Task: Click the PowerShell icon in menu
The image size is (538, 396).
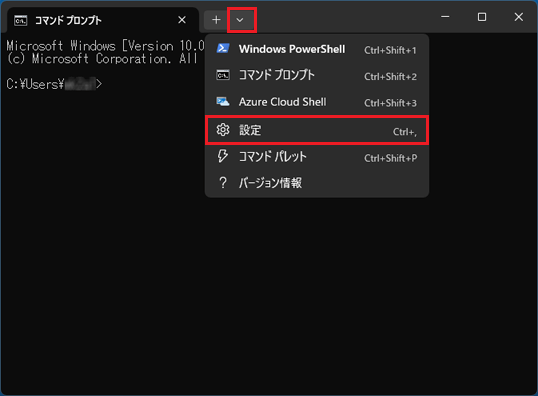Action: tap(223, 49)
